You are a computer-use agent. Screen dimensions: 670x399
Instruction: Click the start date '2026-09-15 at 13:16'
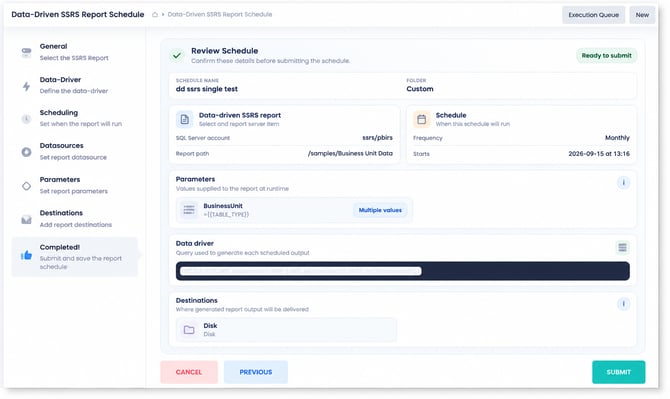(x=599, y=154)
